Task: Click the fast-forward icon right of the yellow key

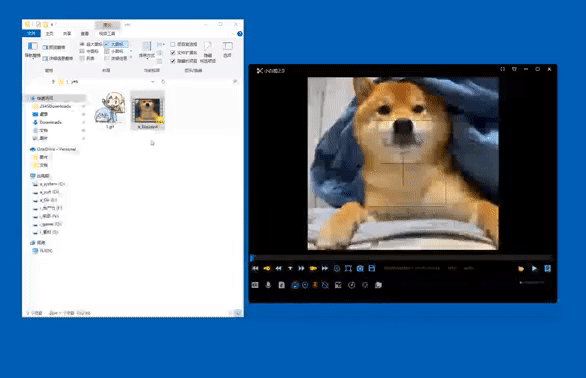Action: click(x=325, y=268)
